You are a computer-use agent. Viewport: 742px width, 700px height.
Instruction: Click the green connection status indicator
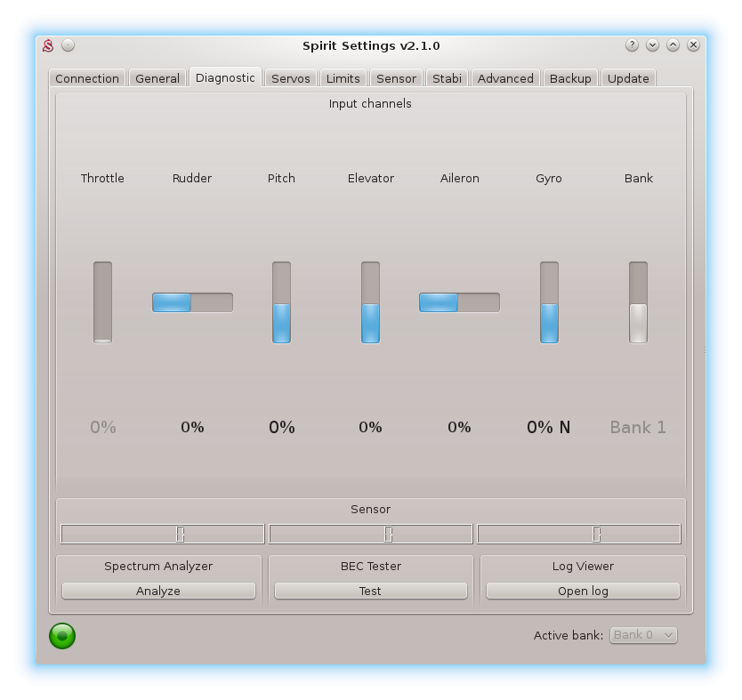click(62, 635)
